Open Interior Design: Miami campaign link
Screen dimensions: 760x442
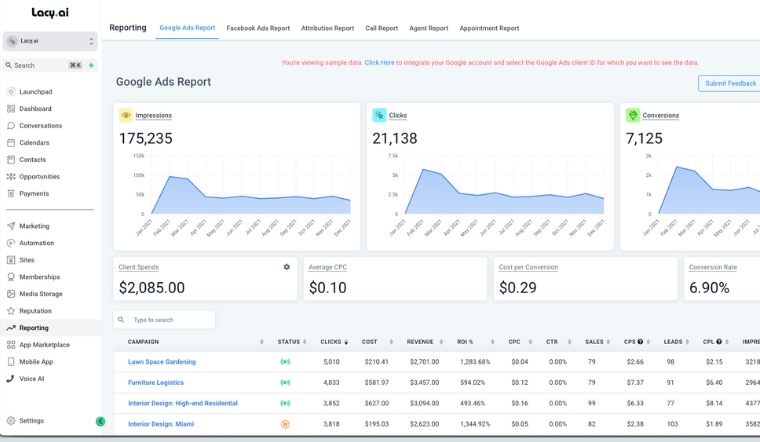tap(161, 424)
